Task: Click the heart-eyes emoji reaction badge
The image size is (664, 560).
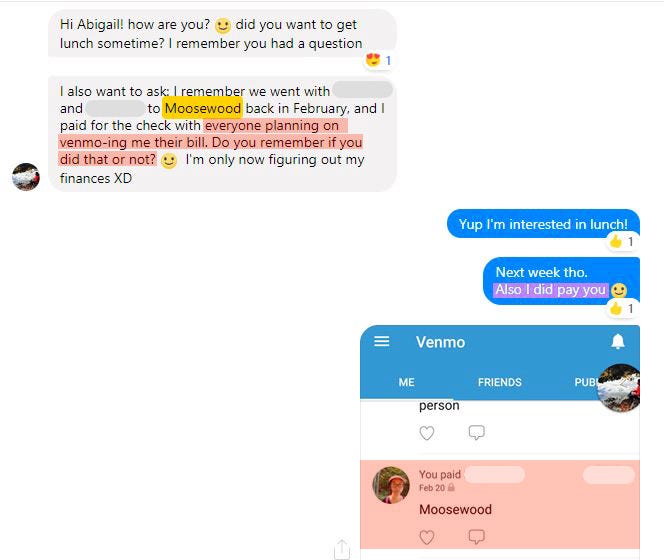Action: click(x=378, y=60)
